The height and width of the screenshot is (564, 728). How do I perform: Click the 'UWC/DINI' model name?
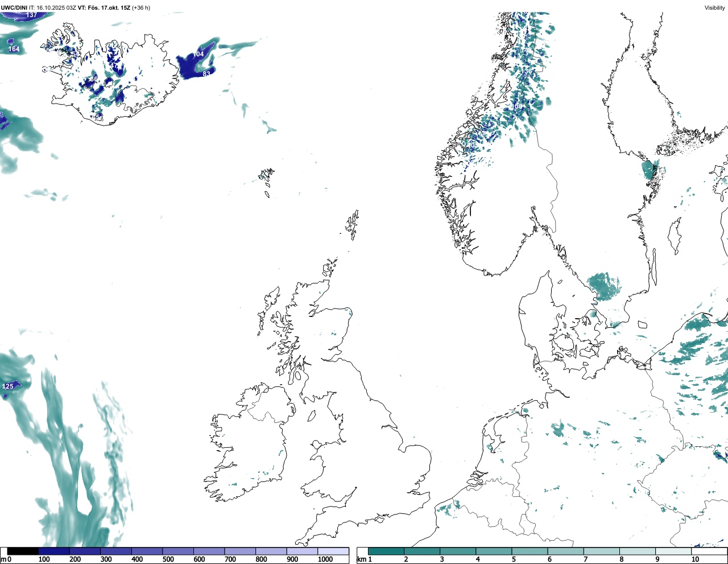pos(14,8)
